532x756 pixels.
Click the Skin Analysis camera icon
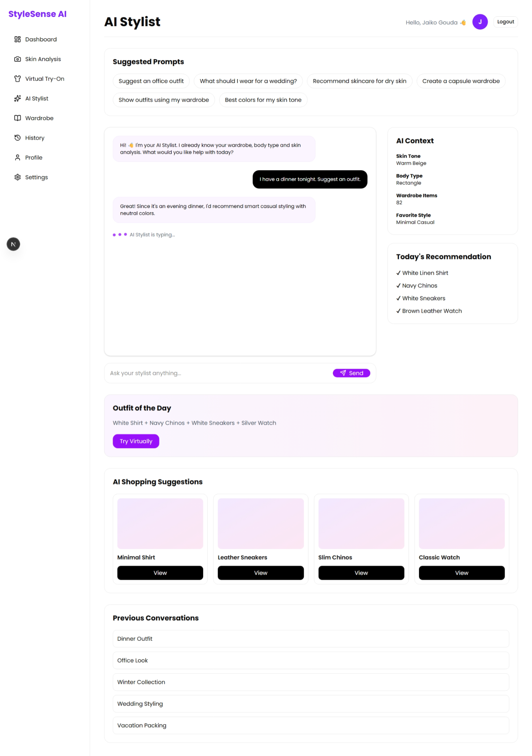click(17, 59)
